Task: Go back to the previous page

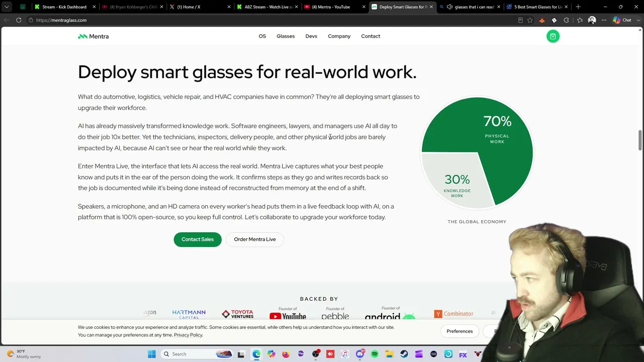Action: click(x=6, y=20)
